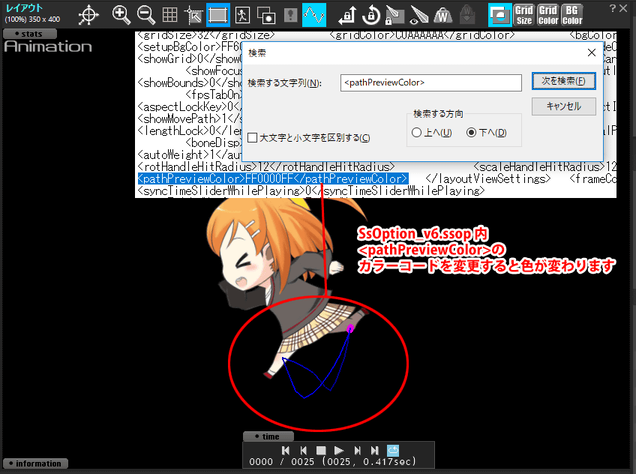The width and height of the screenshot is (636, 474).
Task: Click the chibi character sprite
Action: point(286,290)
